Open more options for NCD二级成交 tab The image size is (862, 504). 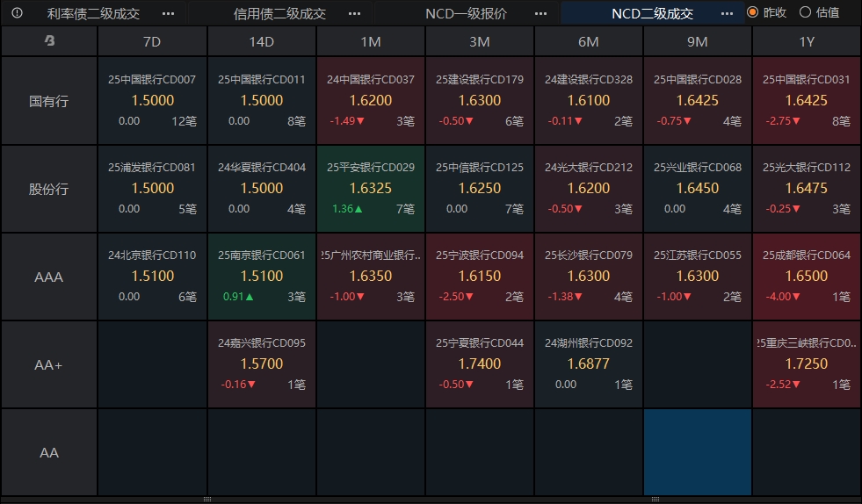pos(727,13)
